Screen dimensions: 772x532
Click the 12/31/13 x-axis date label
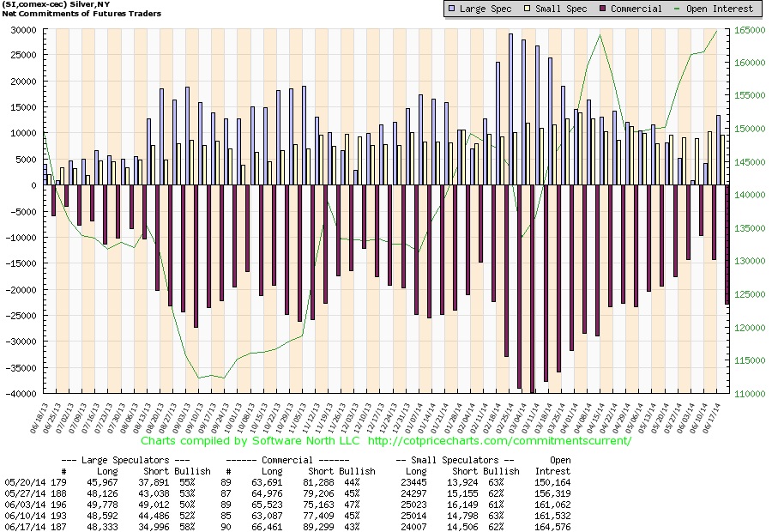(401, 418)
